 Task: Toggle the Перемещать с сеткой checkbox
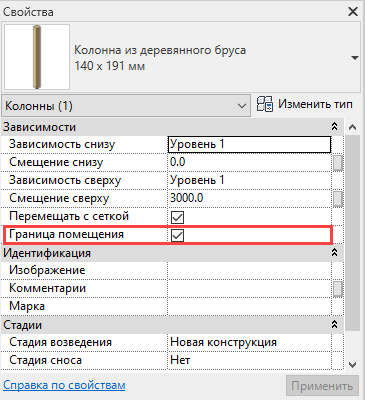tap(177, 218)
